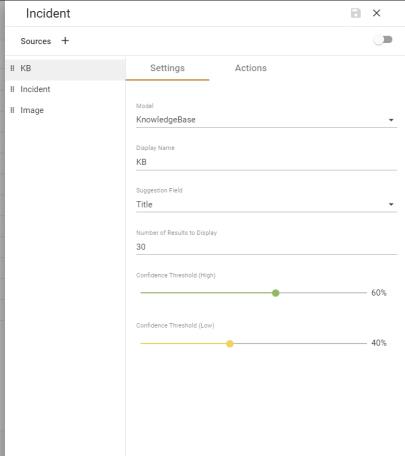Switch to the Settings tab
The height and width of the screenshot is (456, 405).
click(x=167, y=68)
